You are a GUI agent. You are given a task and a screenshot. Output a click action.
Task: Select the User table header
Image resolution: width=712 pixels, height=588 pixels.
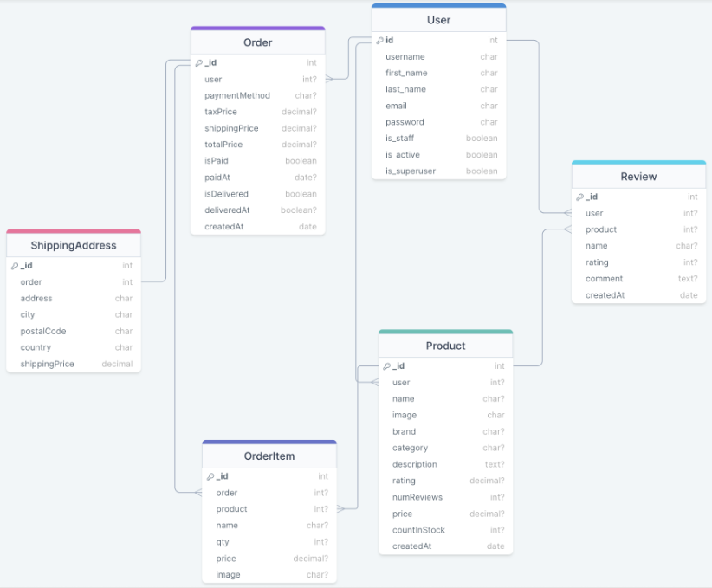[x=438, y=20]
